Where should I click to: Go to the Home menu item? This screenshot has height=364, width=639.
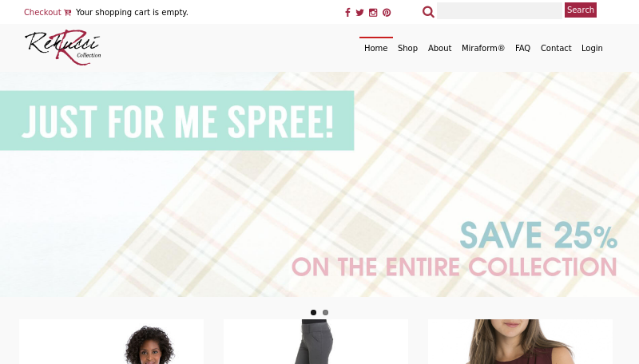click(x=375, y=48)
